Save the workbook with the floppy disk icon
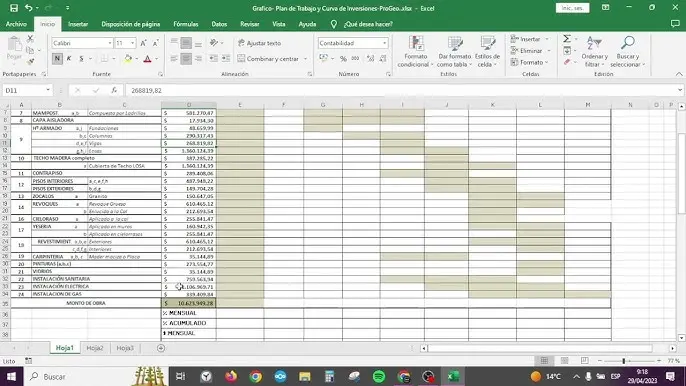Viewport: 686px width, 386px height. click(14, 8)
